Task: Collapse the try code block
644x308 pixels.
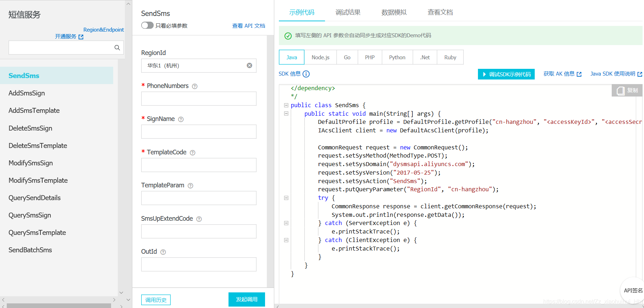Action: tap(286, 198)
